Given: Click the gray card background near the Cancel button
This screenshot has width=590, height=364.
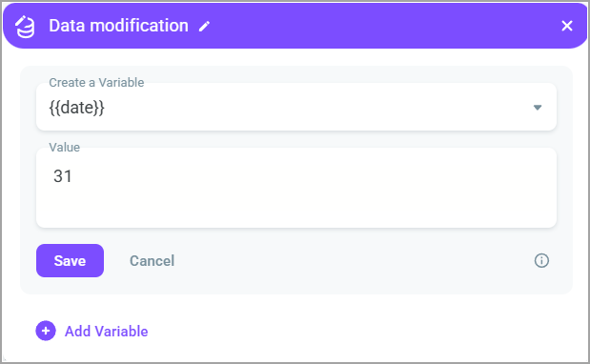Looking at the screenshot, I should pyautogui.click(x=338, y=260).
